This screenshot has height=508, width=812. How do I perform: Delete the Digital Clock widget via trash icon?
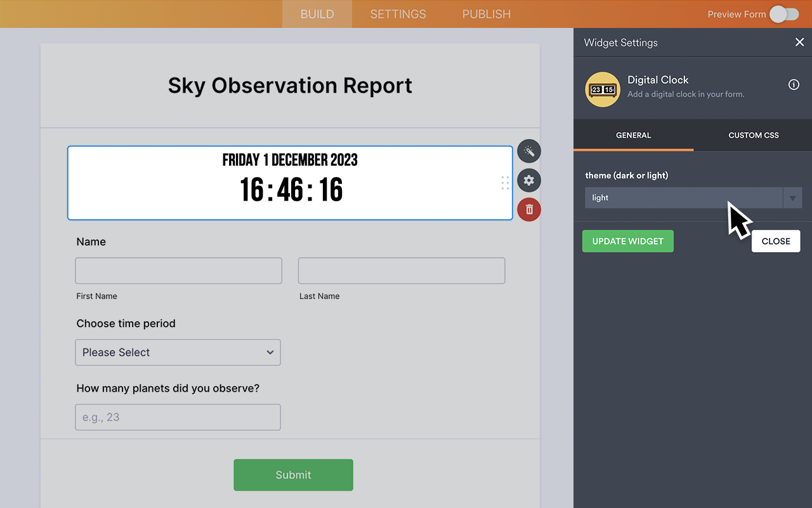tap(529, 210)
